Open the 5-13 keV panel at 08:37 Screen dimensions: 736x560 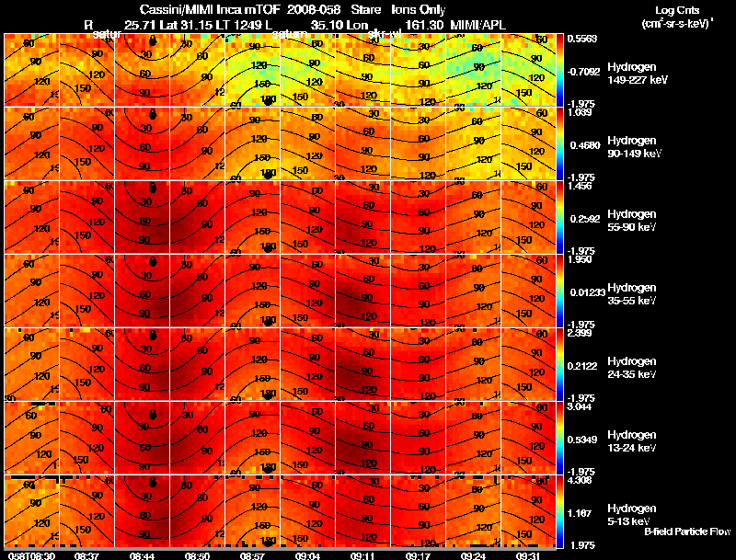coord(86,511)
